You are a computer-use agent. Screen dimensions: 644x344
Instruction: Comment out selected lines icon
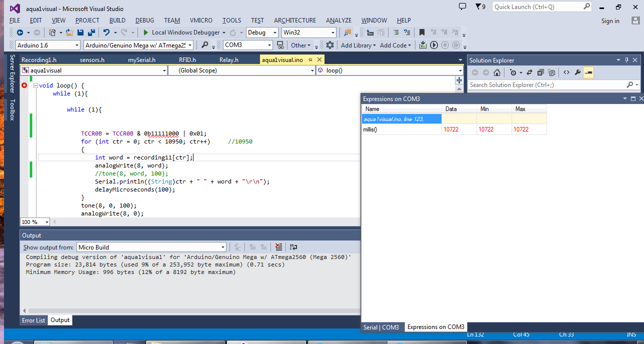(396, 32)
